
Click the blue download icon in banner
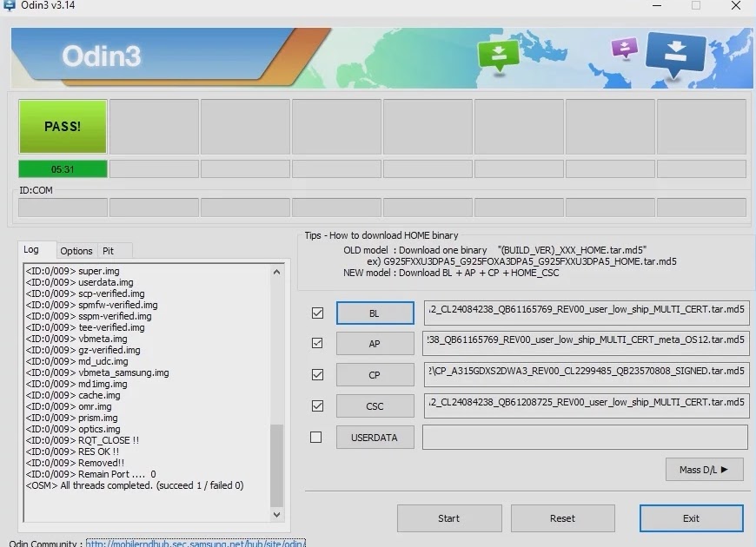point(674,54)
